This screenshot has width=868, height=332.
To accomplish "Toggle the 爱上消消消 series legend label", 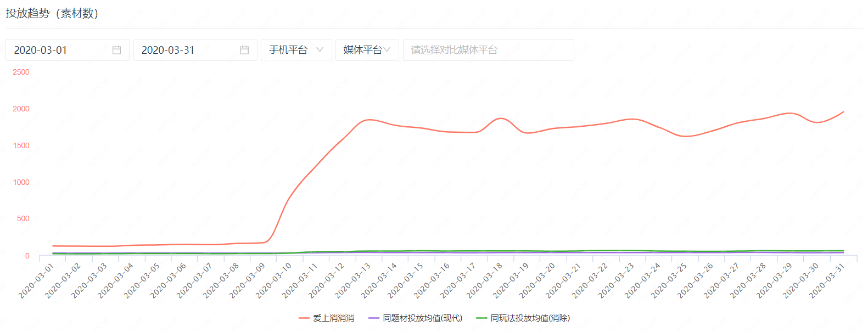I will (x=333, y=318).
